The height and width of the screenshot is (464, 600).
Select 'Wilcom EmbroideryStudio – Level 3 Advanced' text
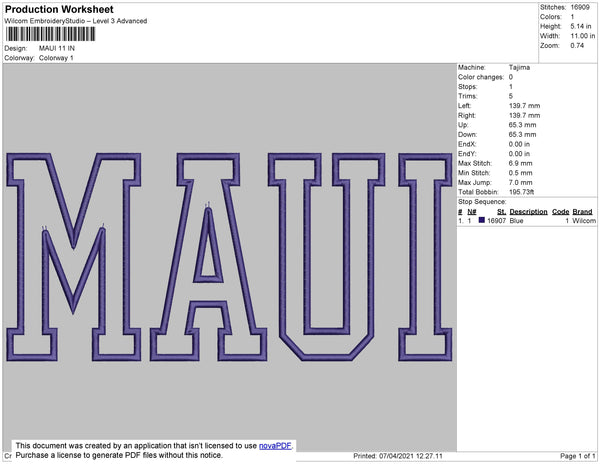[x=76, y=21]
